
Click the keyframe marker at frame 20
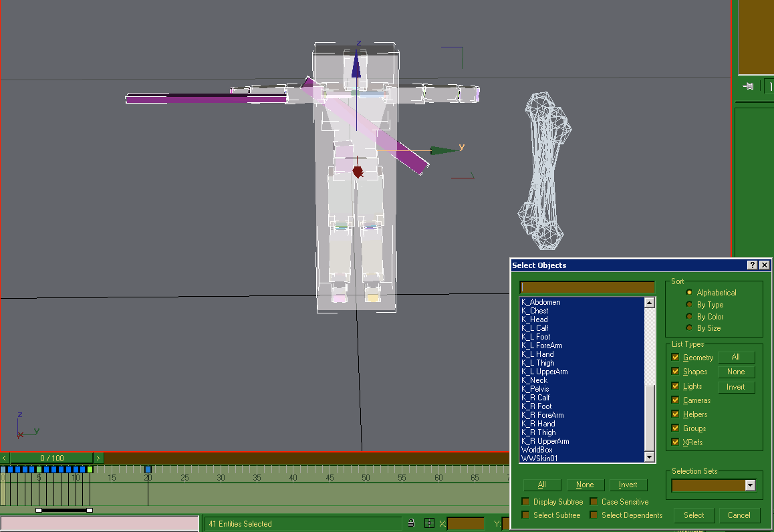(148, 470)
